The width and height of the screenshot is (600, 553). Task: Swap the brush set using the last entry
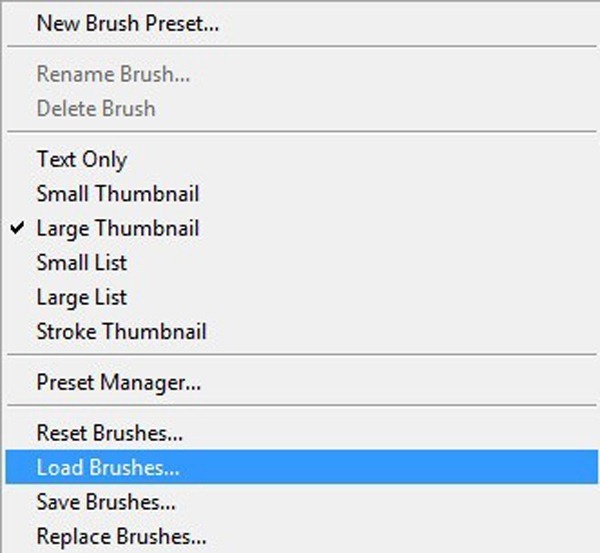point(121,536)
